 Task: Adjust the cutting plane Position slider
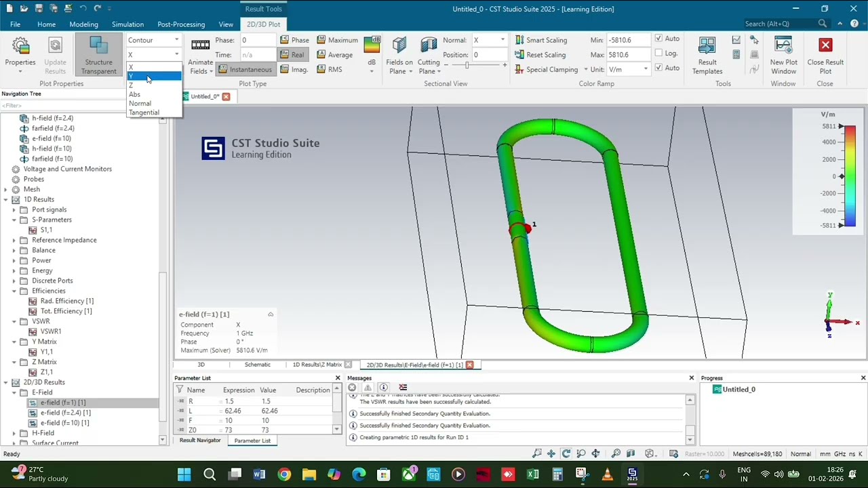(467, 65)
